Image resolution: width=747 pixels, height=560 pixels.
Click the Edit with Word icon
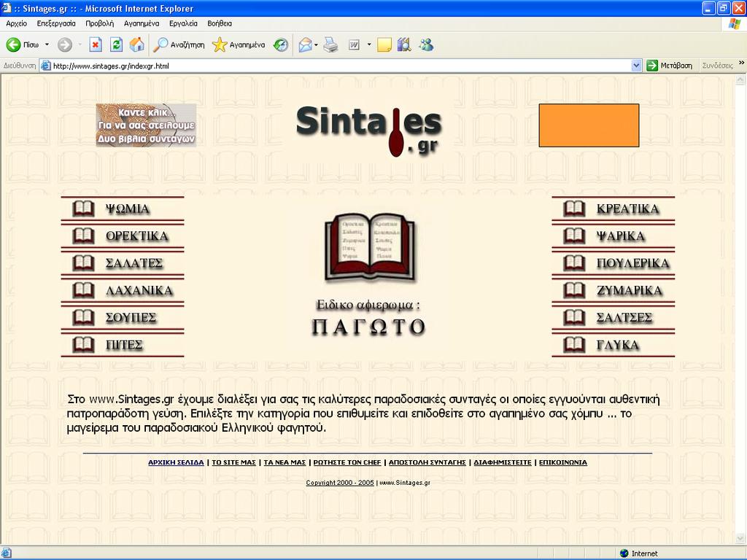click(x=354, y=44)
